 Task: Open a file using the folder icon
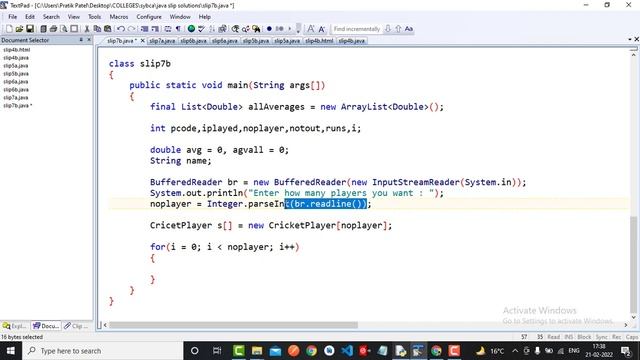tap(19, 29)
